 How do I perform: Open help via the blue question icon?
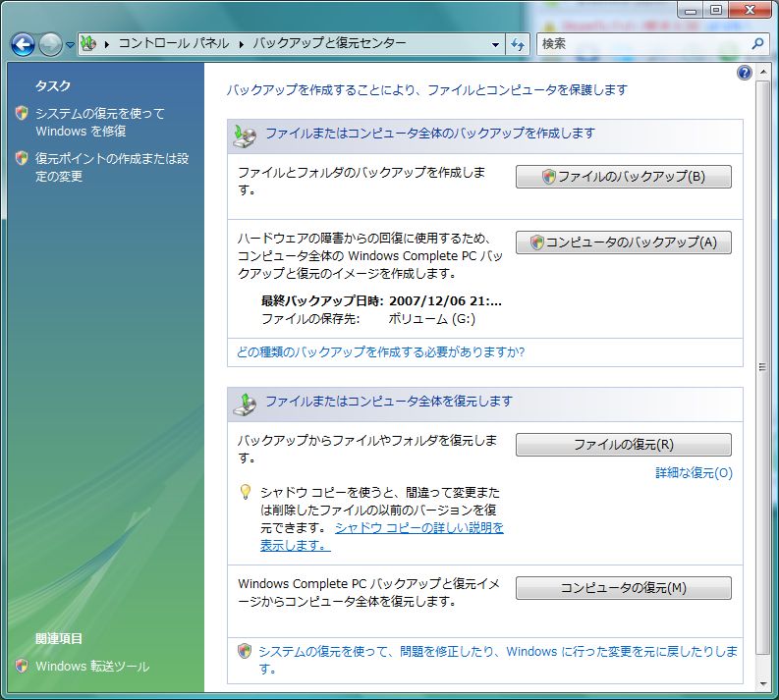(x=745, y=73)
